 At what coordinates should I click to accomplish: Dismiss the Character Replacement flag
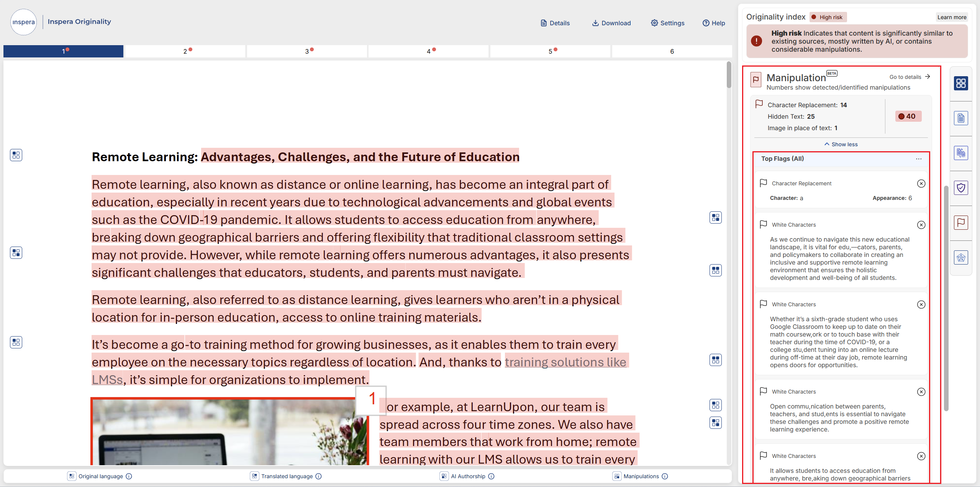(x=921, y=184)
